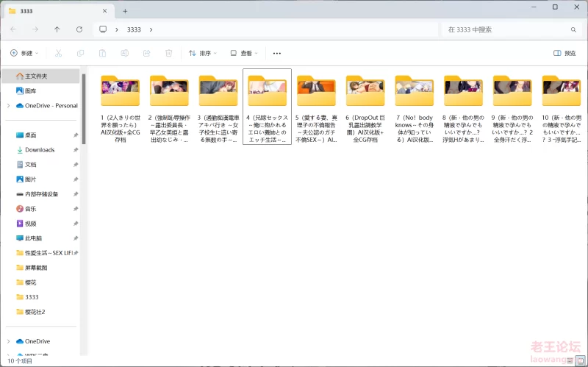Close the 3333 tab
The image size is (588, 367).
point(104,11)
